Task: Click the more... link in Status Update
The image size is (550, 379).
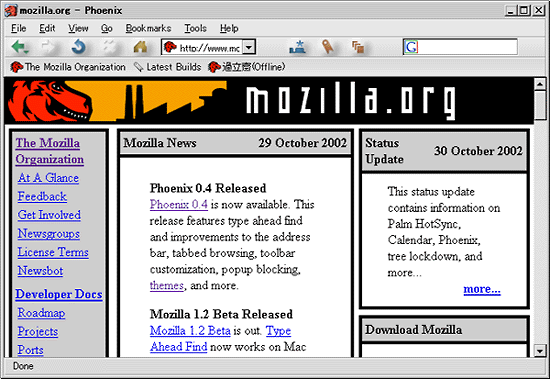Action: (x=482, y=289)
